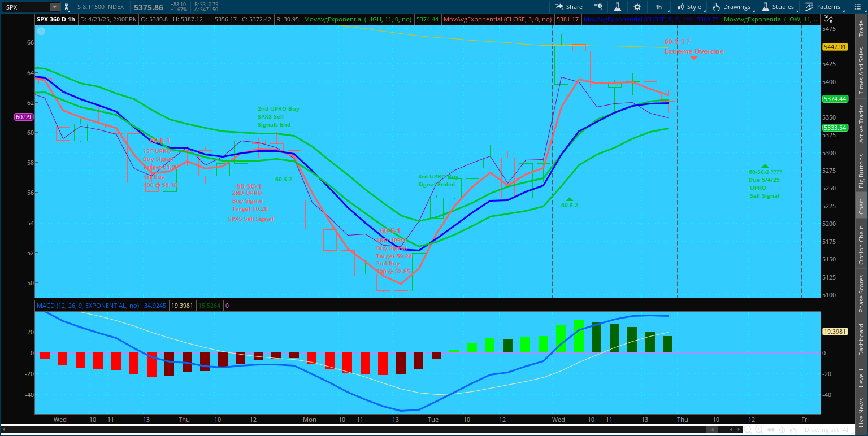The image size is (868, 436).
Task: Click the MACD (12, 26, 9, EXPONENTIAL, no) label
Action: pos(88,306)
